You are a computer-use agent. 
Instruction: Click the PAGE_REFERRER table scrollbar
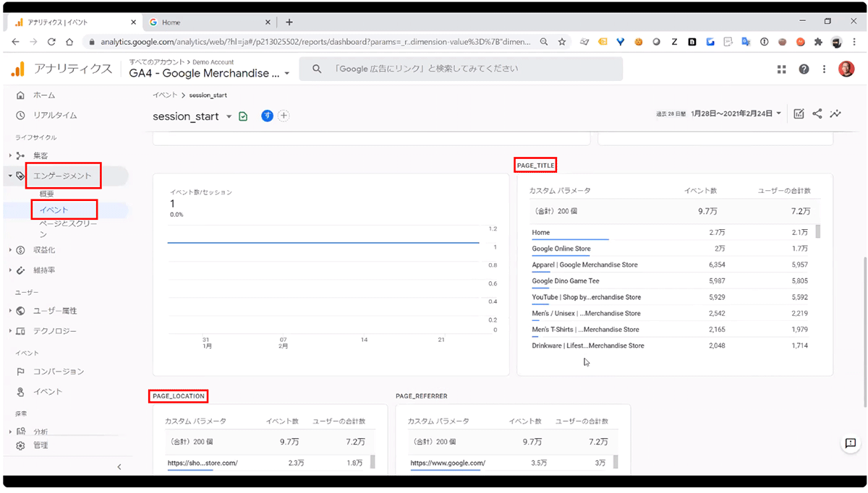[616, 462]
